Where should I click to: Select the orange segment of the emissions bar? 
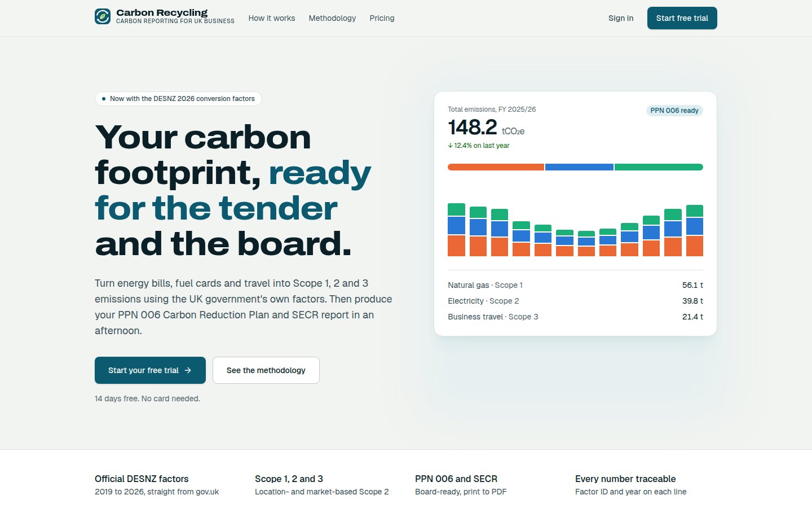[x=496, y=167]
